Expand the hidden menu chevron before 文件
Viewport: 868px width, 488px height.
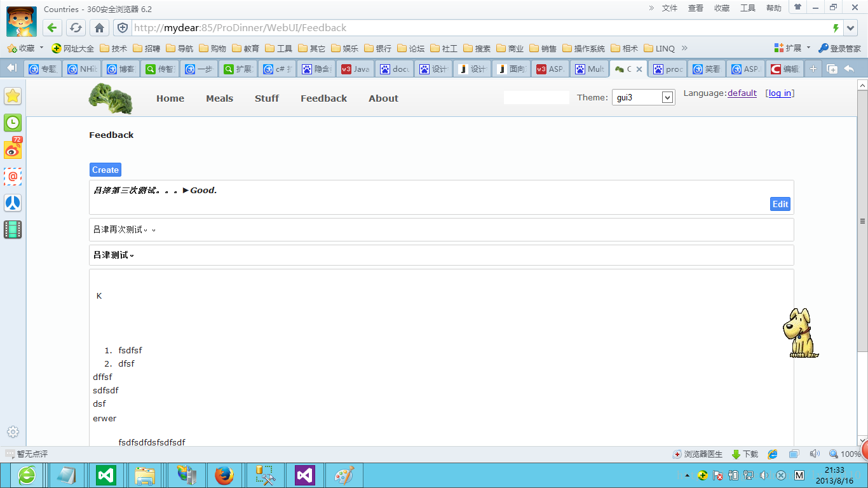(651, 8)
